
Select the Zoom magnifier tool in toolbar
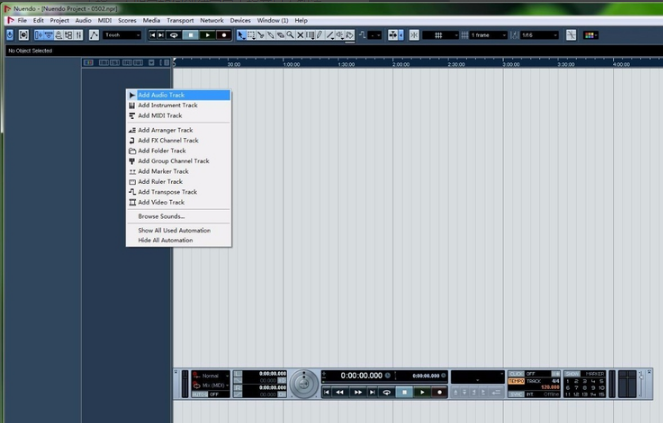tap(290, 35)
